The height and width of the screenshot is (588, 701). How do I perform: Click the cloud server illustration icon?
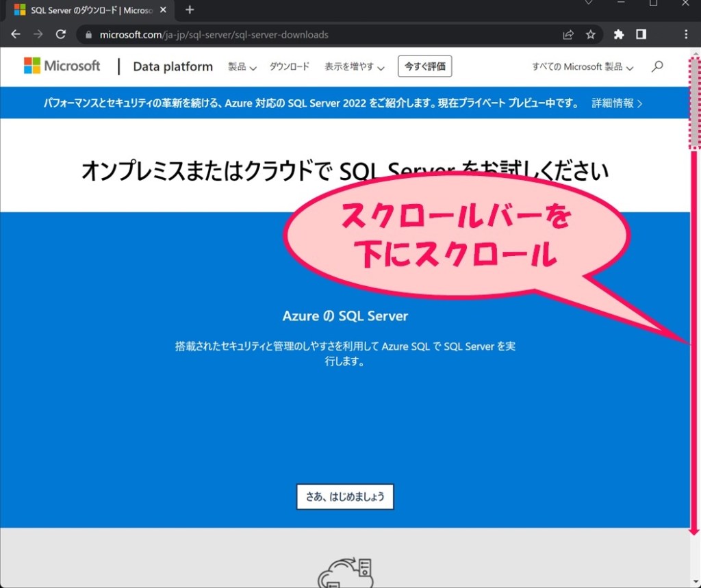345,572
